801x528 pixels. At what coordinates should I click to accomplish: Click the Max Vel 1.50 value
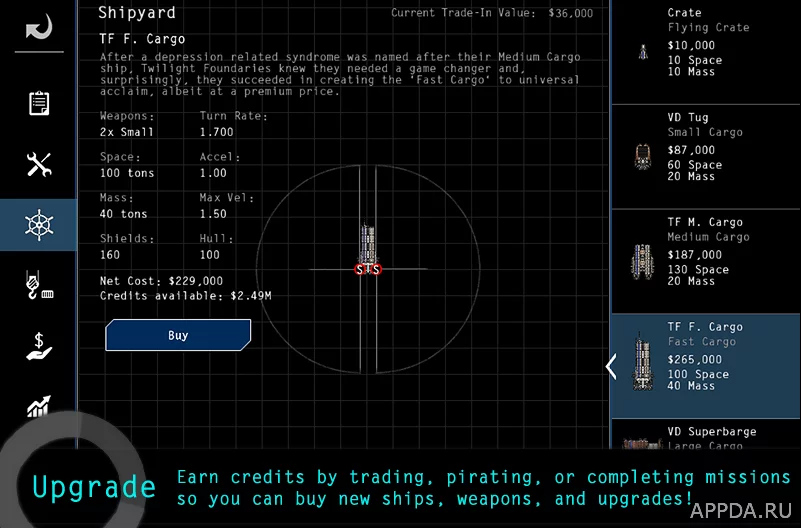pos(213,214)
